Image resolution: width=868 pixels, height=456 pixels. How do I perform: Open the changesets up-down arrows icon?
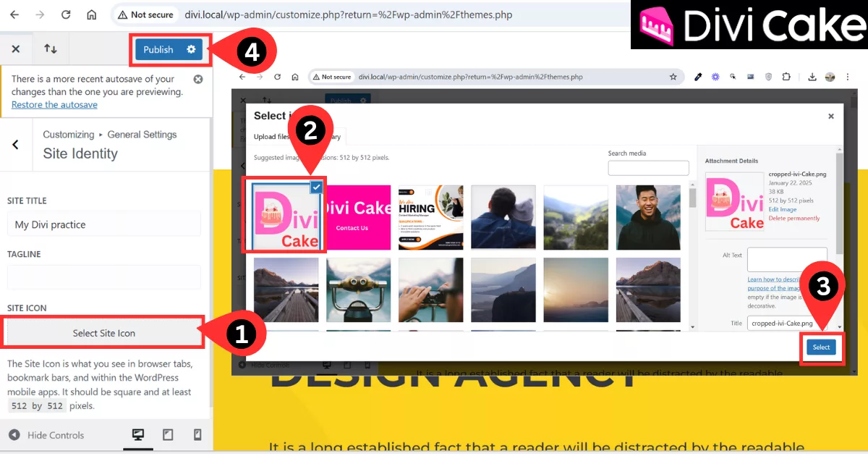tap(51, 49)
